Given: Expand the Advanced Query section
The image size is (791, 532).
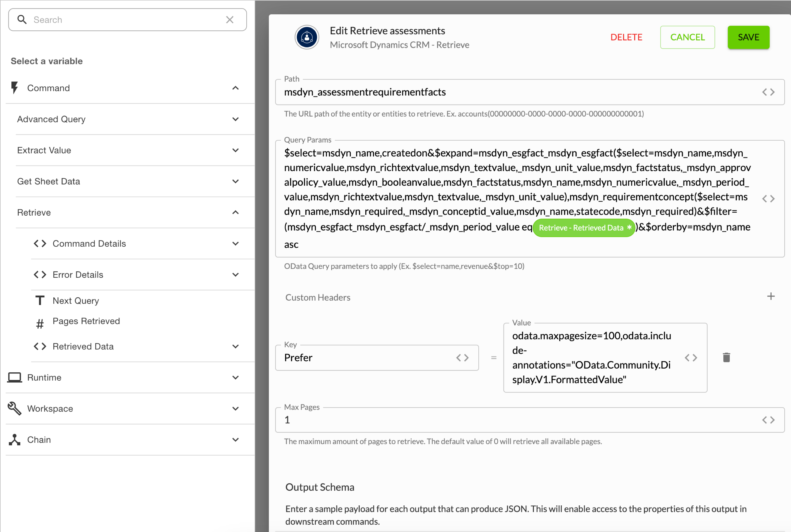Looking at the screenshot, I should click(236, 119).
